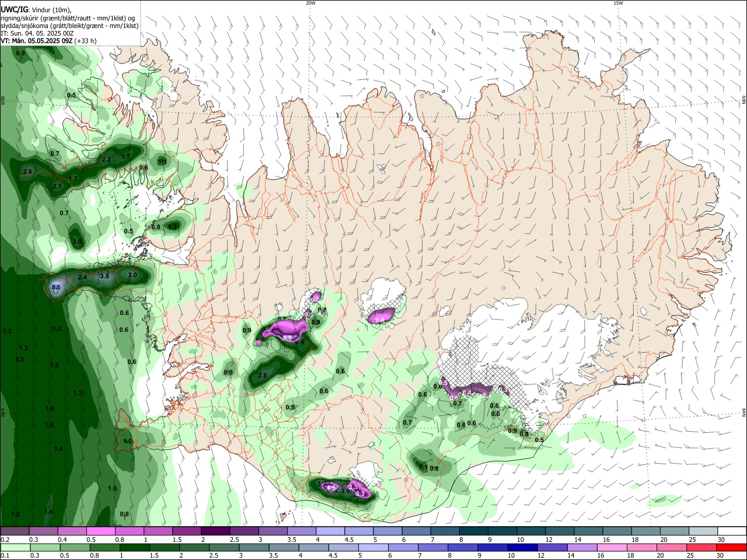The image size is (747, 560).
Task: Click the '1.6' precipitation value on map
Action: [x=48, y=512]
